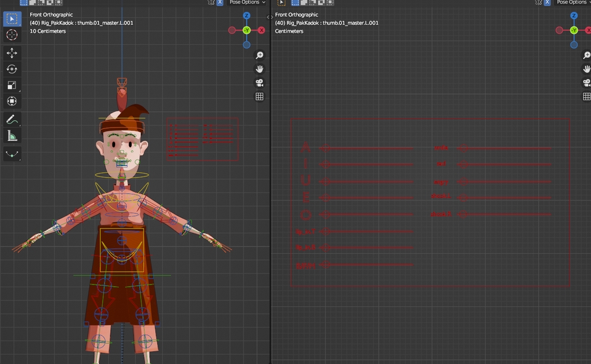Activate the 3D Cursor tool
The width and height of the screenshot is (591, 364).
pos(12,35)
